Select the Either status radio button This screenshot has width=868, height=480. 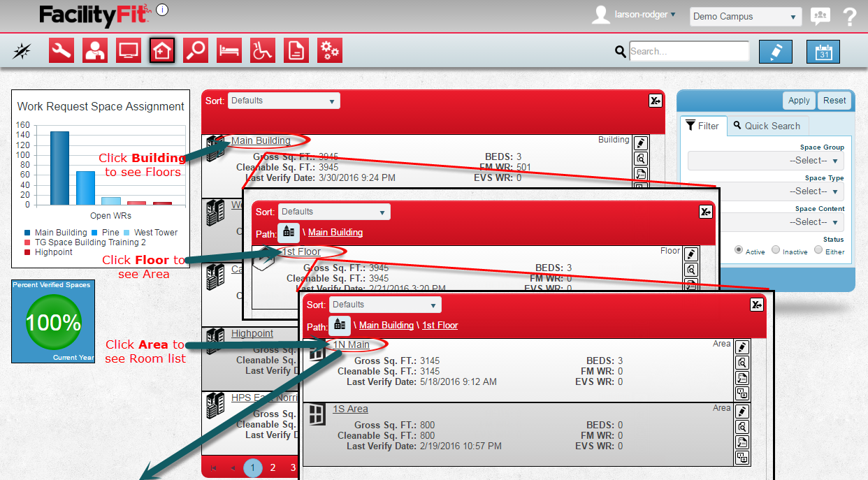(818, 250)
